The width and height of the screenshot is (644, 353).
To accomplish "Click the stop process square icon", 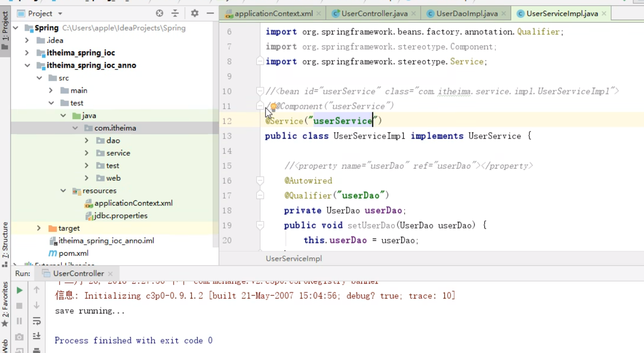I will [x=19, y=306].
